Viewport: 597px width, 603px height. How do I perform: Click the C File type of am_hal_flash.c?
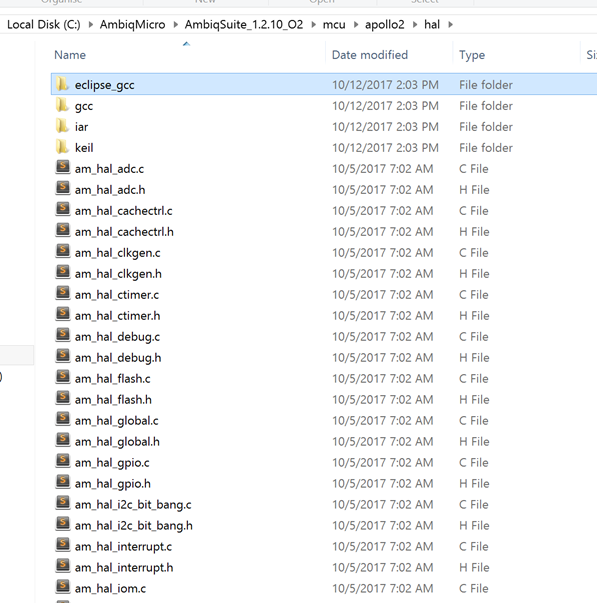pyautogui.click(x=474, y=379)
